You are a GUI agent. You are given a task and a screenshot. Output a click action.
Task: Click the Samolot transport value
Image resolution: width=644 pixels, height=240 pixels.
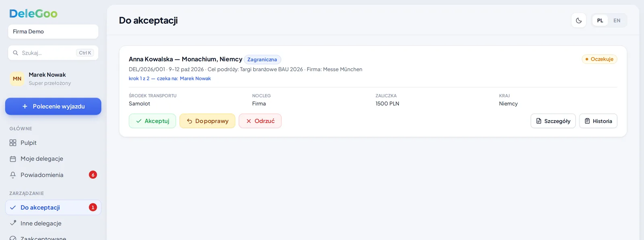point(139,104)
